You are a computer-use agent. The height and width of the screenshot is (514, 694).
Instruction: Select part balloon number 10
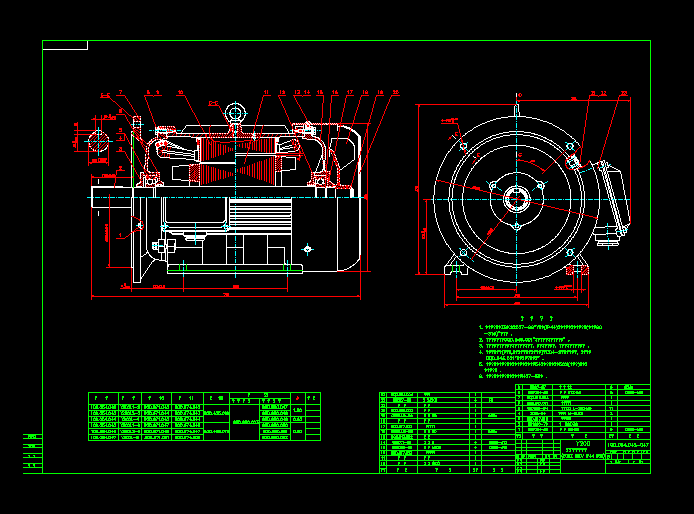point(181,93)
